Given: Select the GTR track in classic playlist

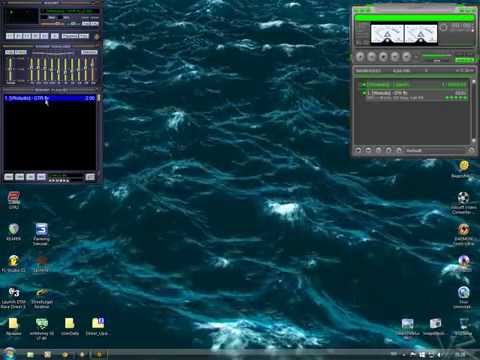Looking at the screenshot, I should (x=50, y=98).
